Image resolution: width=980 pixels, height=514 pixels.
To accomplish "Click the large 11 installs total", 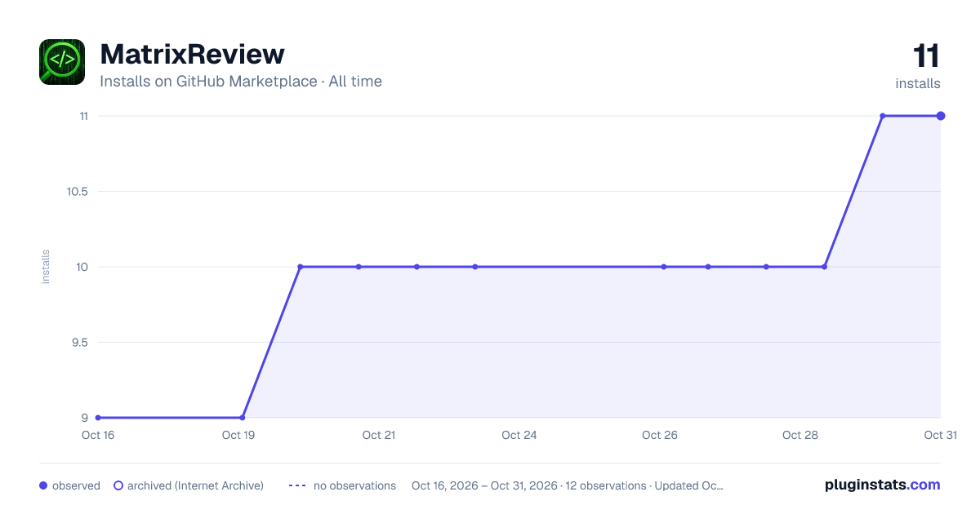I will click(926, 56).
